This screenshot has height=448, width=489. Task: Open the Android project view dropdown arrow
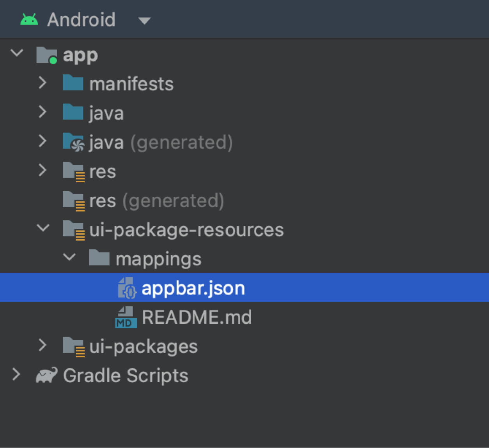144,21
